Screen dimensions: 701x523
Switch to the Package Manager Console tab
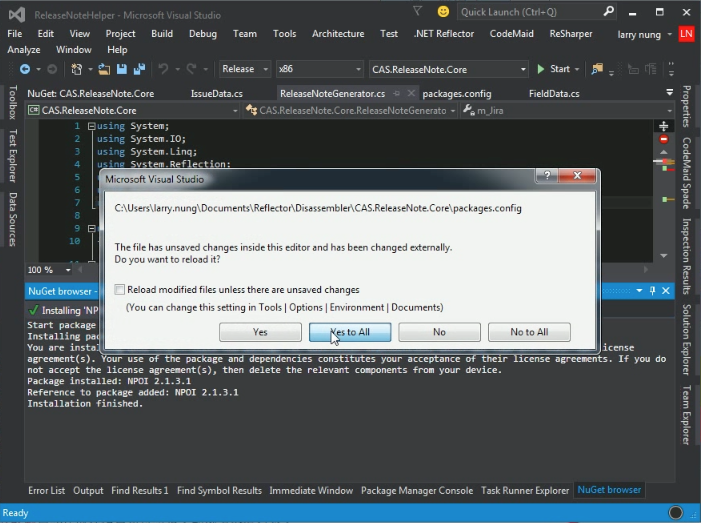coord(417,490)
